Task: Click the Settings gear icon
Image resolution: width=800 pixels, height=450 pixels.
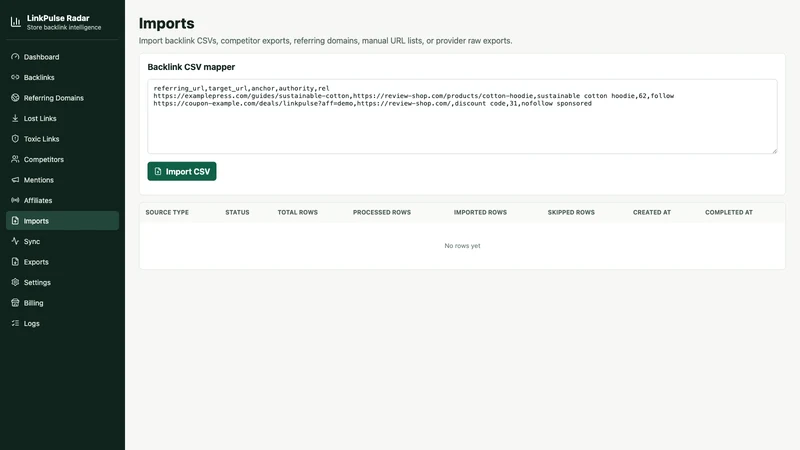Action: click(x=15, y=282)
